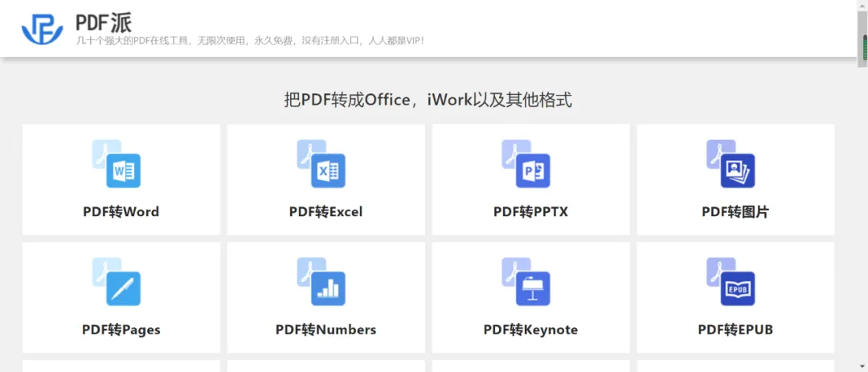Open the PDF to EPUB book icon

click(731, 282)
